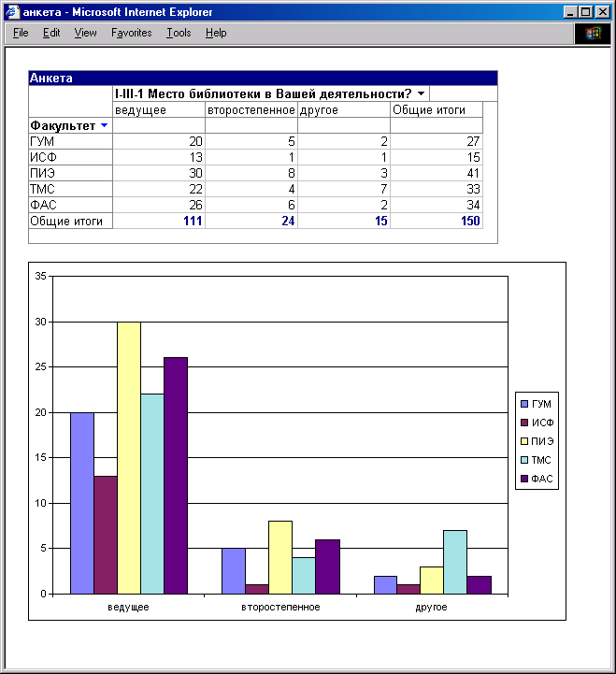Image resolution: width=616 pixels, height=674 pixels.
Task: Open the View menu
Action: tap(85, 33)
